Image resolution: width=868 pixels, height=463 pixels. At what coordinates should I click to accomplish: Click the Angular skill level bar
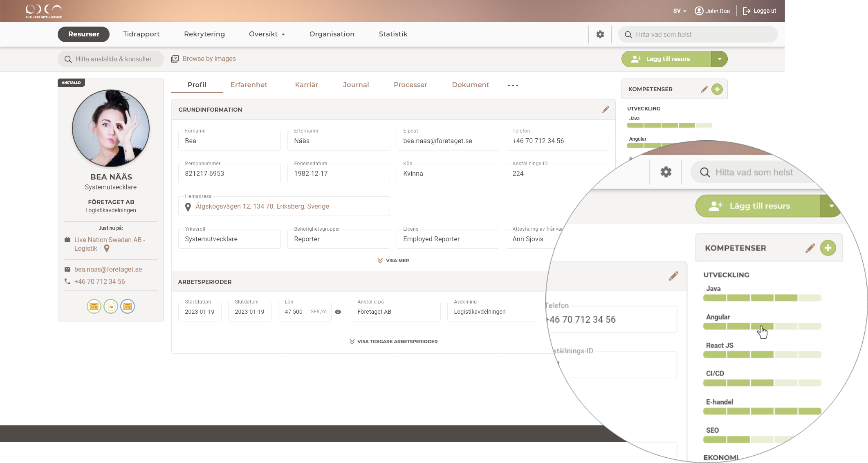click(763, 326)
